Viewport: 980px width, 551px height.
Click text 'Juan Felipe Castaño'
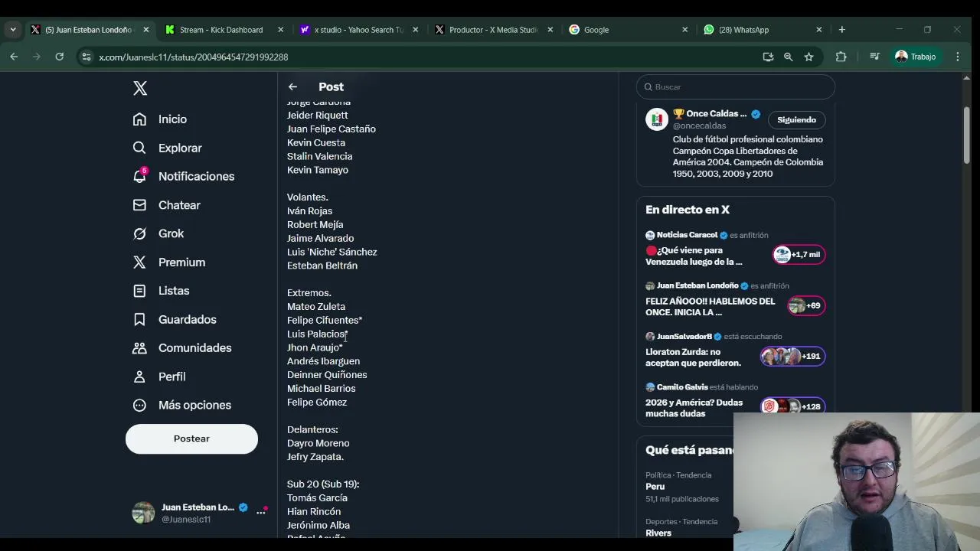pos(332,129)
